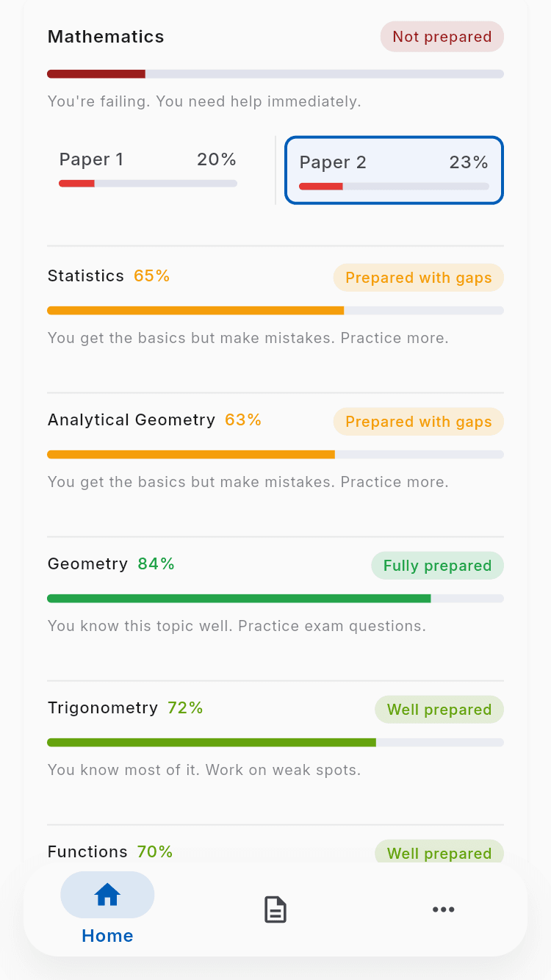This screenshot has height=980, width=551.
Task: Tap the Home label under the house icon
Action: pyautogui.click(x=107, y=935)
